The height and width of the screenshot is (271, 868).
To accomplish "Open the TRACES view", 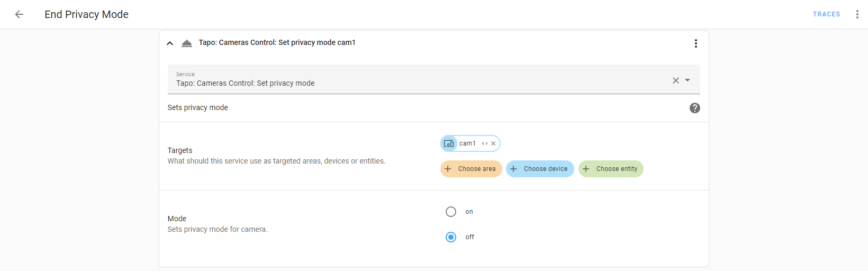I will (x=826, y=14).
